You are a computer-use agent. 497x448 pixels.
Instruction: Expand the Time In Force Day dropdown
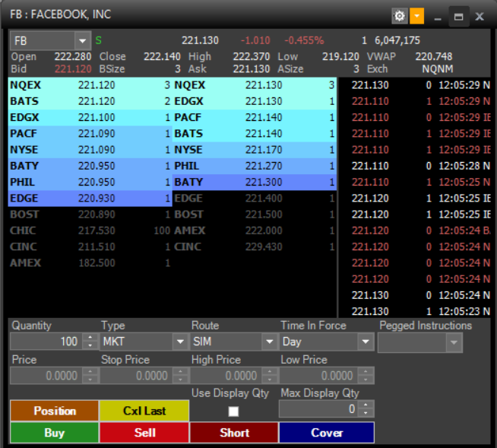(x=366, y=342)
